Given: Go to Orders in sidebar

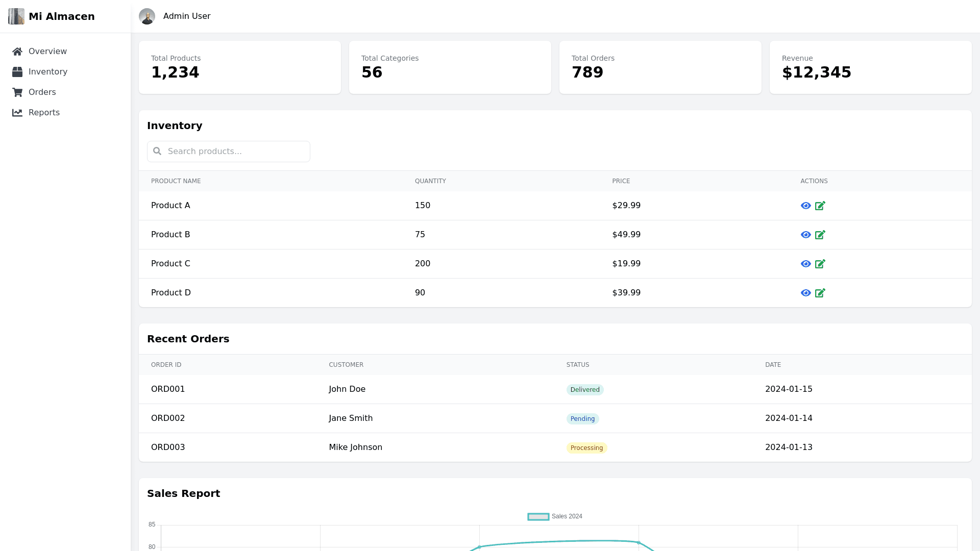Looking at the screenshot, I should (x=42, y=92).
